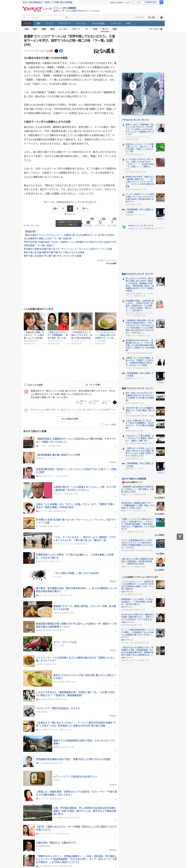Click scroll-to-top arrow button
The width and height of the screenshot is (186, 868).
(x=180, y=536)
